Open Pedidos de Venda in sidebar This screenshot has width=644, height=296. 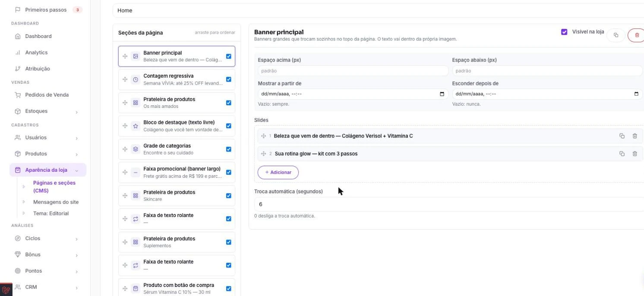click(x=47, y=95)
